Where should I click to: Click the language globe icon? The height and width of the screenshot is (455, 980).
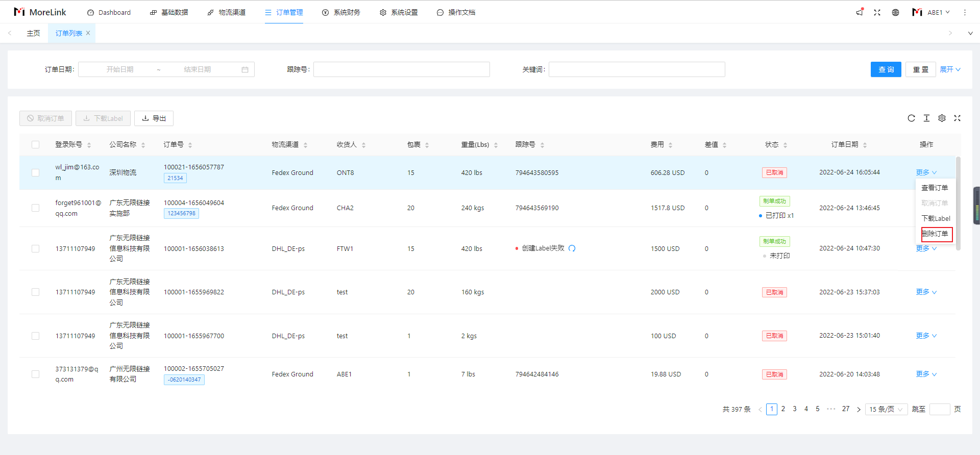pyautogui.click(x=895, y=12)
